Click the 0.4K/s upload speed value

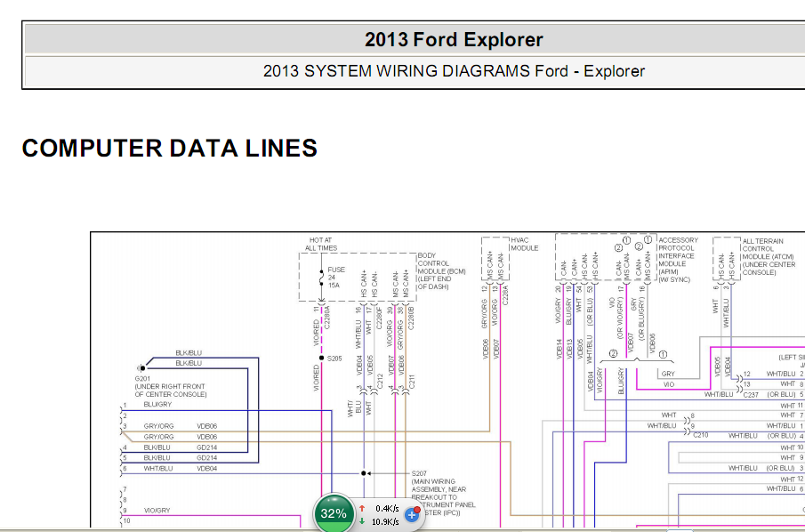tap(387, 508)
